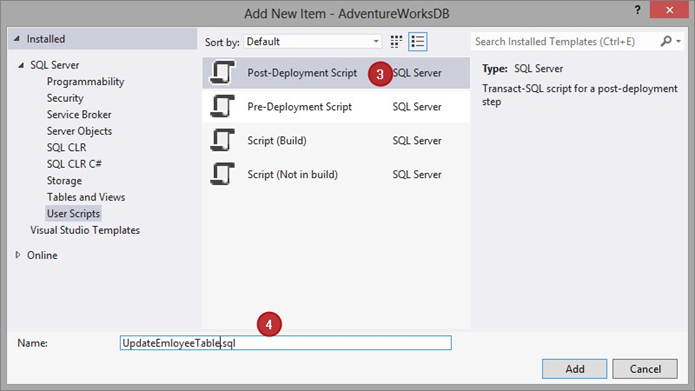695x391 pixels.
Task: Click the search magnifier icon
Action: 666,41
